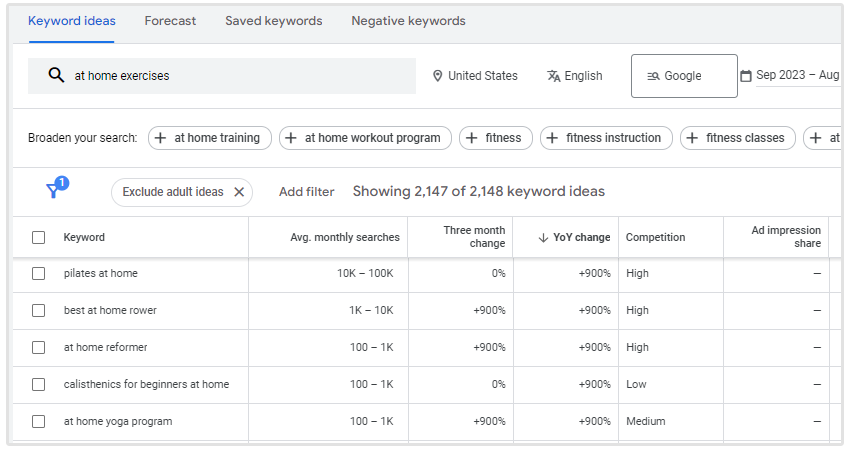Select all keywords header checkbox

[39, 237]
